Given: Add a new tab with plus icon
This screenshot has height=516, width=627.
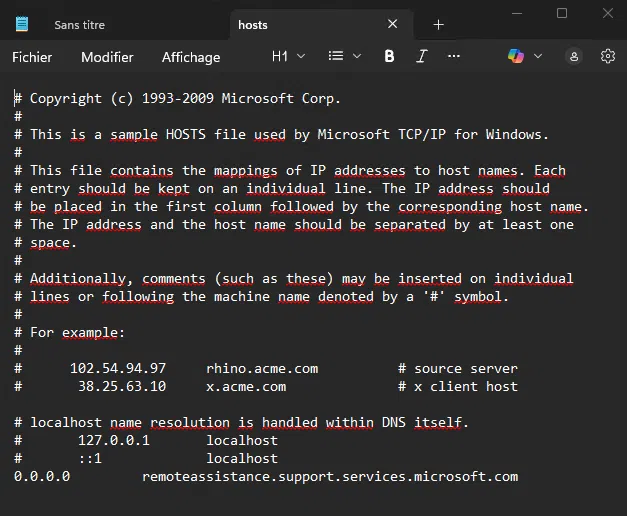Looking at the screenshot, I should 438,24.
